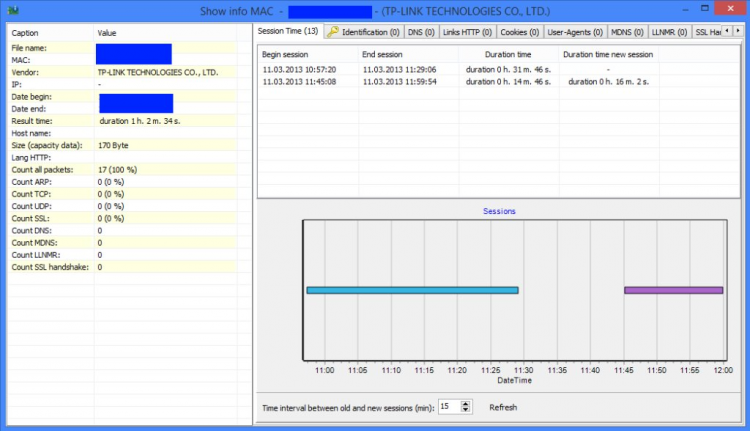This screenshot has width=750, height=431.
Task: Click duration cell 0 h. 14 m. 46 s.
Action: click(508, 82)
